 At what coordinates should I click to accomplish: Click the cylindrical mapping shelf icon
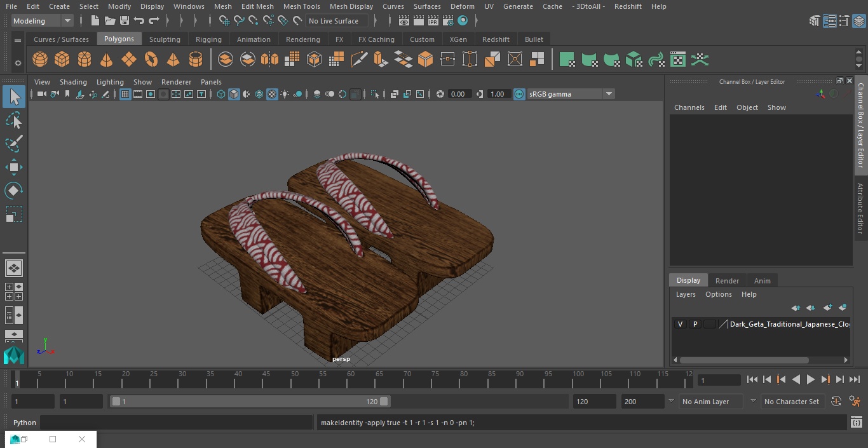(589, 60)
